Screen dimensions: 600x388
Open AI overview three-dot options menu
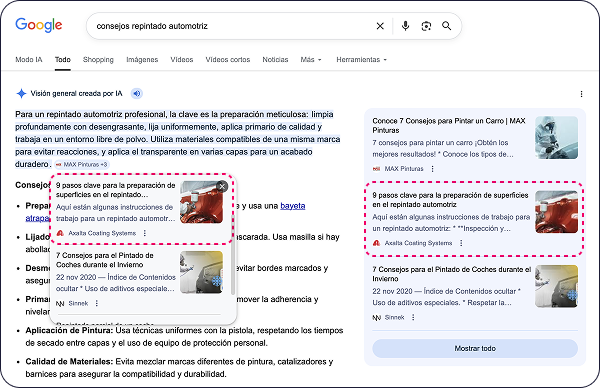click(581, 94)
